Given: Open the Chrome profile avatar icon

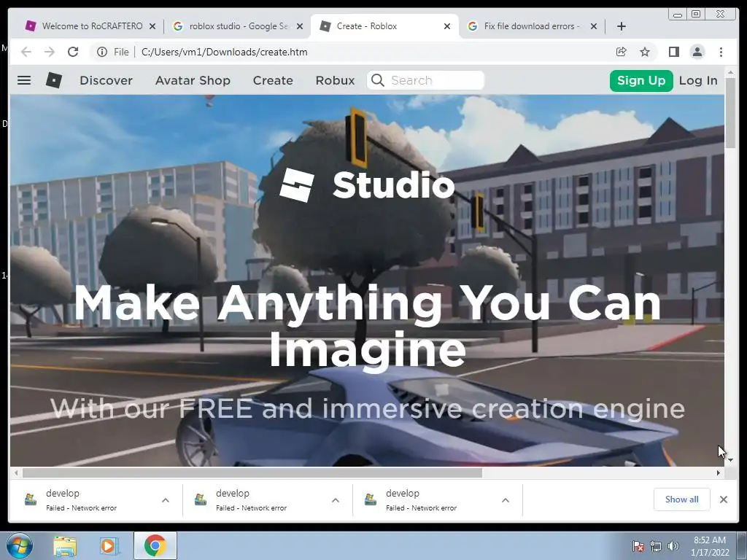Looking at the screenshot, I should (x=697, y=52).
